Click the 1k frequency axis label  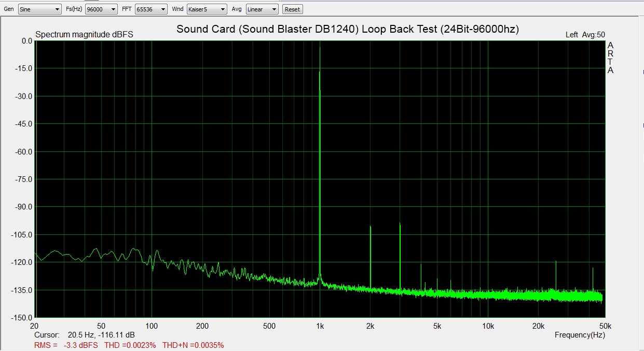[320, 326]
